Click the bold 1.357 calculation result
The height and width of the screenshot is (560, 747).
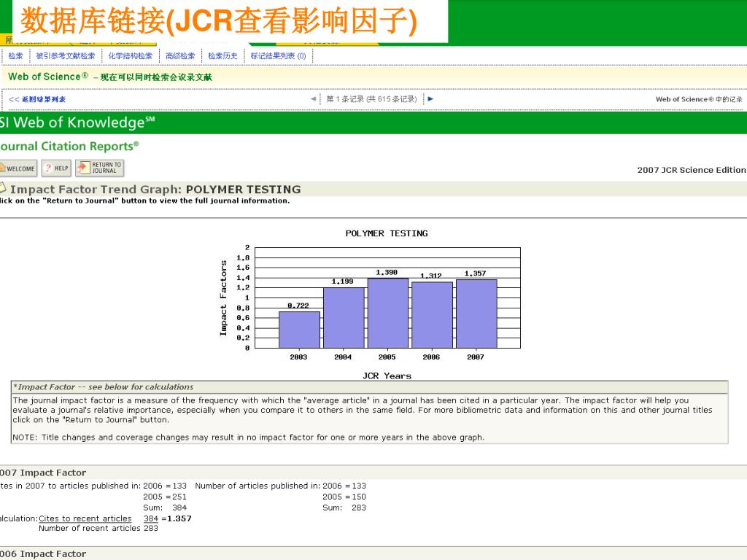(179, 518)
